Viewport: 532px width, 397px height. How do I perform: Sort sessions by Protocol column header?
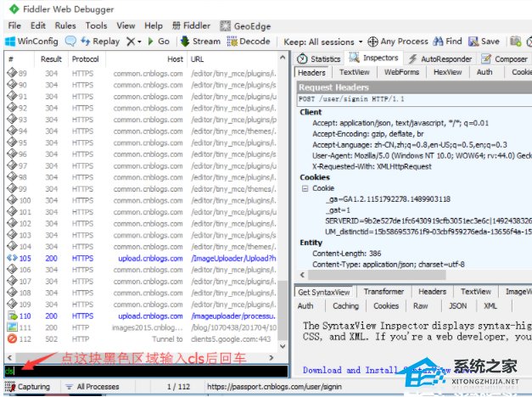click(x=86, y=59)
